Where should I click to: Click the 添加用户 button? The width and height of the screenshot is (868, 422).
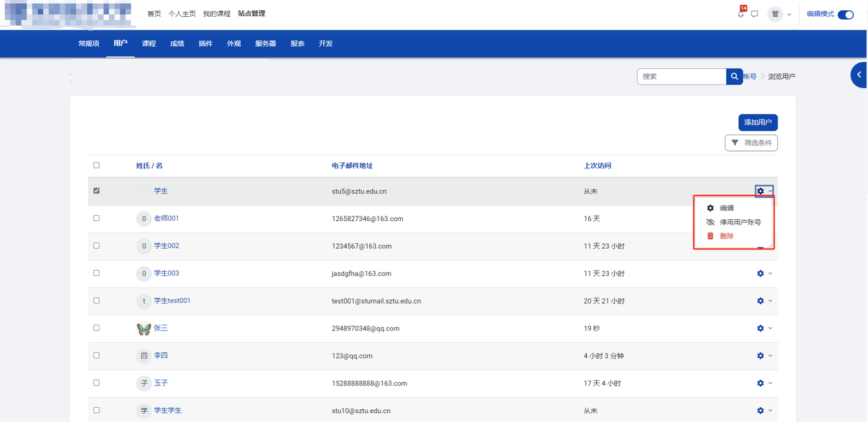click(x=757, y=122)
